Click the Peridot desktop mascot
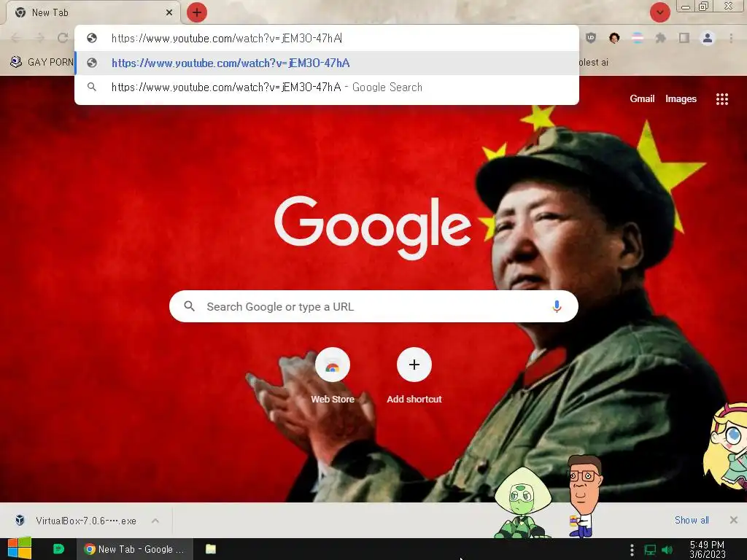Viewport: 747px width, 560px height. click(523, 502)
